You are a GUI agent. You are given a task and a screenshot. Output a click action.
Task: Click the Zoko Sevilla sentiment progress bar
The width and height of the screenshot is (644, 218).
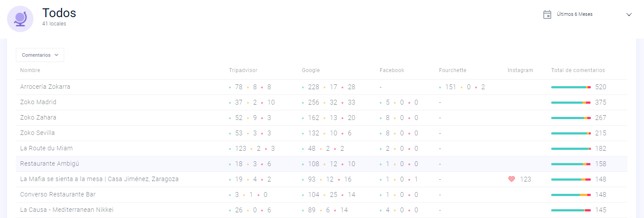tap(571, 133)
